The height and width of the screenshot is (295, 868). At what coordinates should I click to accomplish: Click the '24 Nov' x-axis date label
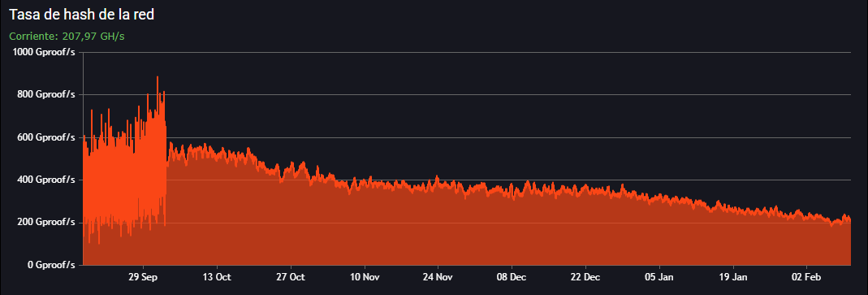click(438, 276)
